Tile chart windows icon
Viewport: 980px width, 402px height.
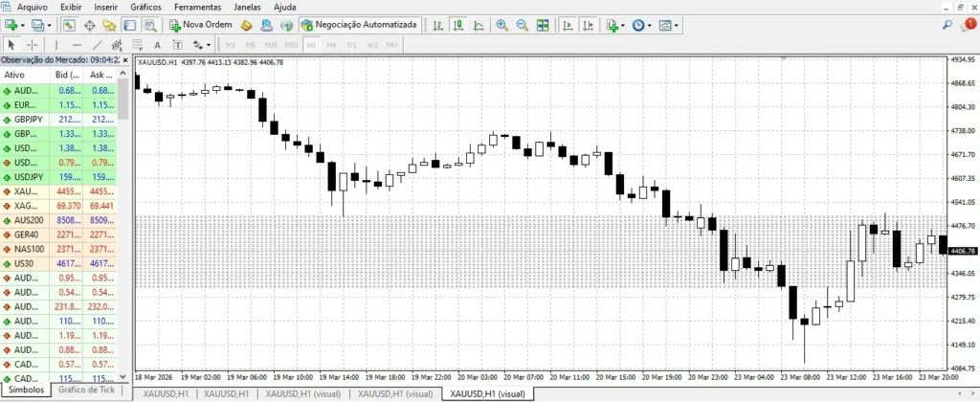pyautogui.click(x=542, y=25)
